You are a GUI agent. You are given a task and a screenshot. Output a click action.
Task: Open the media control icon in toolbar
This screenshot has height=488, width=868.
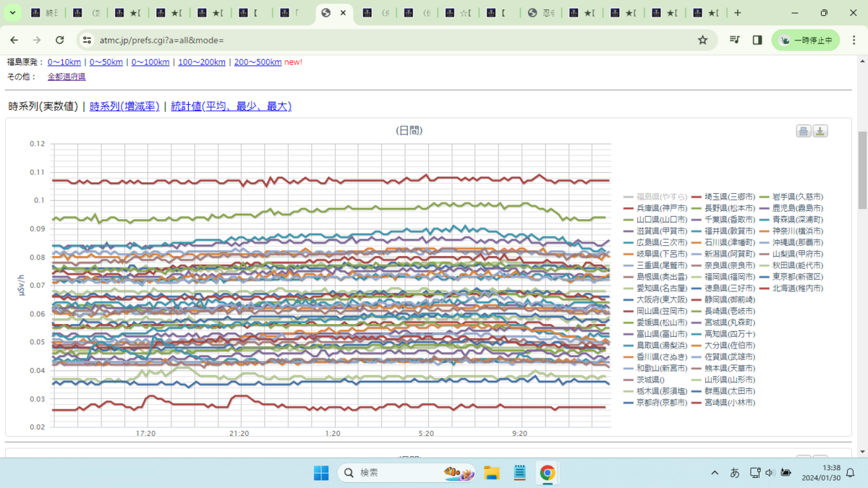point(734,40)
